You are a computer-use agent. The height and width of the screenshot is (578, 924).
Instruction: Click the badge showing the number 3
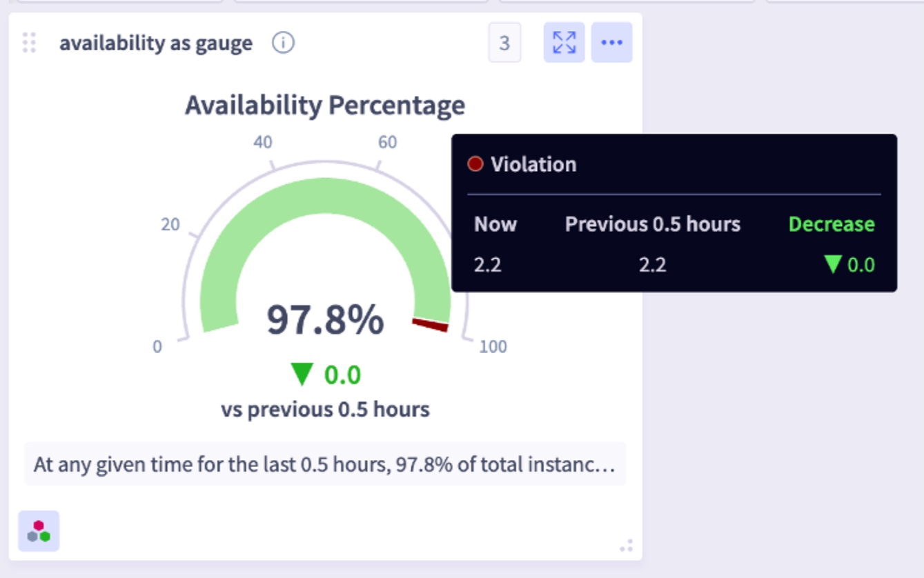click(x=503, y=43)
